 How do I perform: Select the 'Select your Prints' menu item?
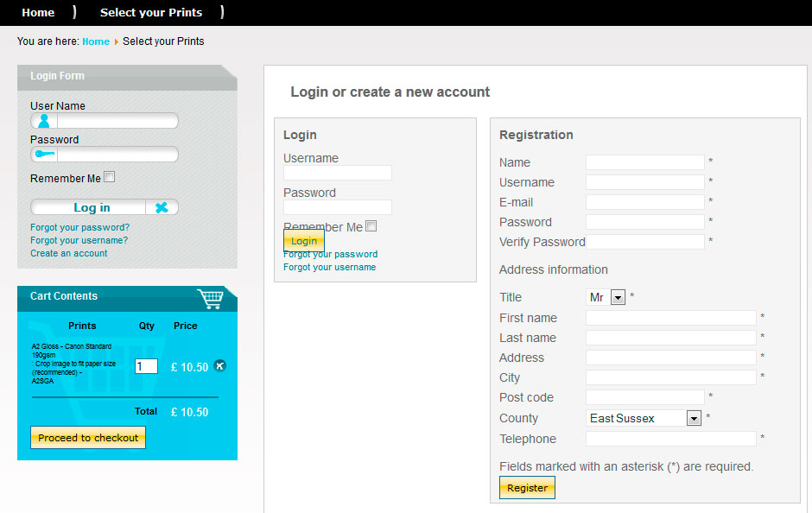point(151,12)
